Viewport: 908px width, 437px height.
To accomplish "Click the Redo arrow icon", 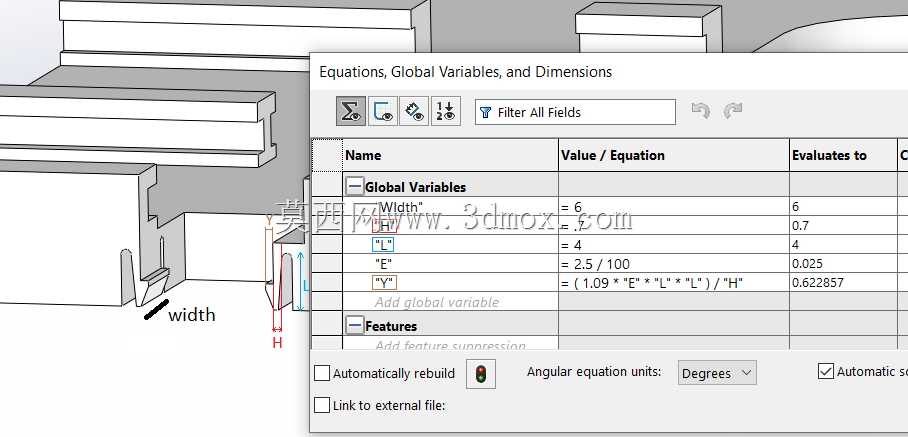I will tap(733, 111).
